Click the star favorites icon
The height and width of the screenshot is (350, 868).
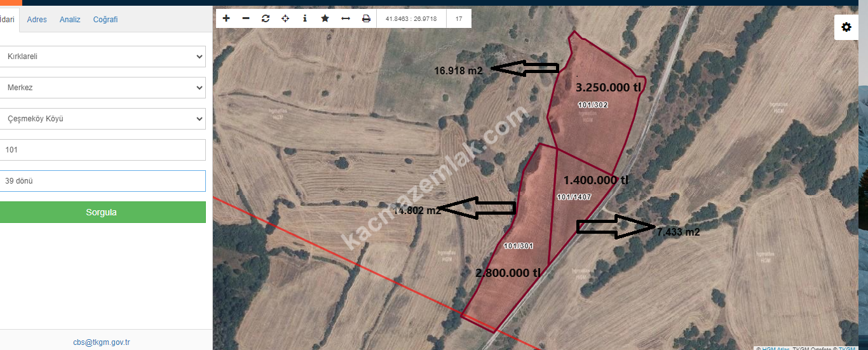[x=325, y=18]
